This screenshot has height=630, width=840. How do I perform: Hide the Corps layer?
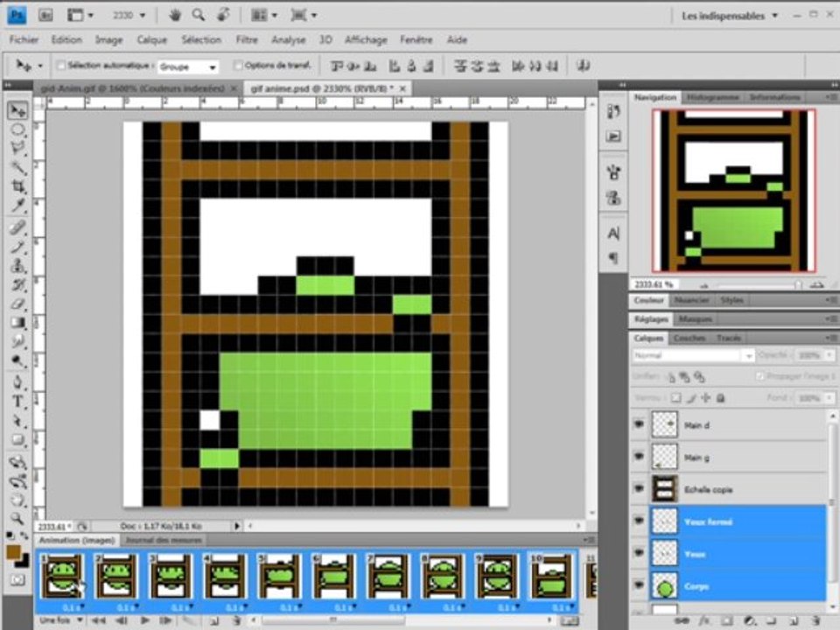(639, 585)
